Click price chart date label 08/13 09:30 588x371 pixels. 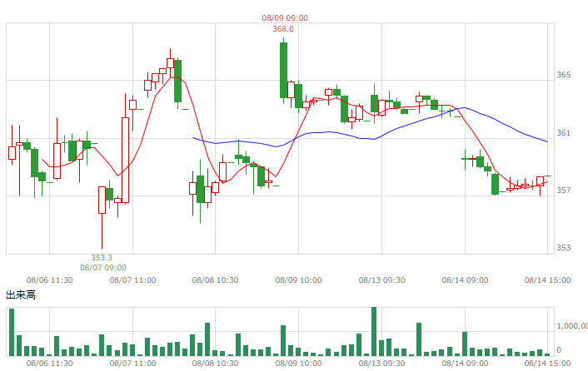381,280
